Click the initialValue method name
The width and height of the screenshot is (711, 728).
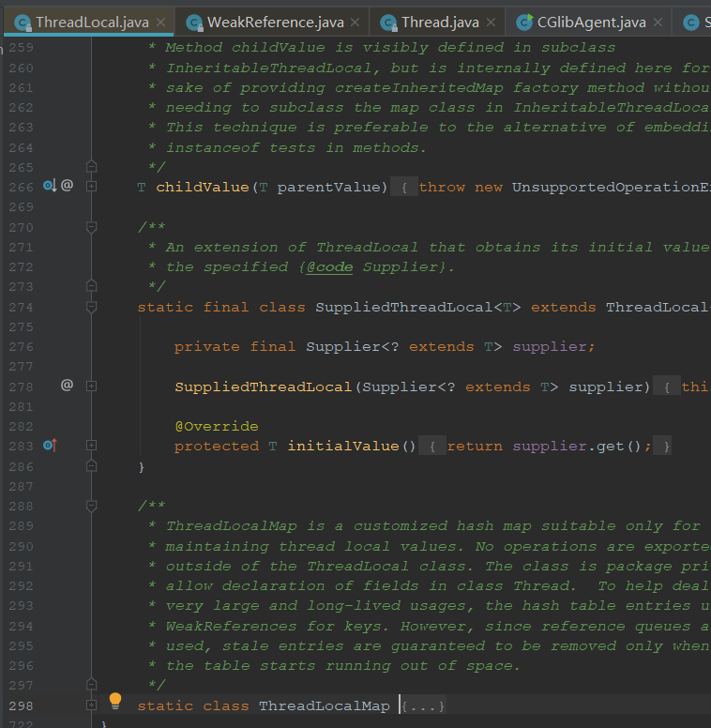[343, 447]
